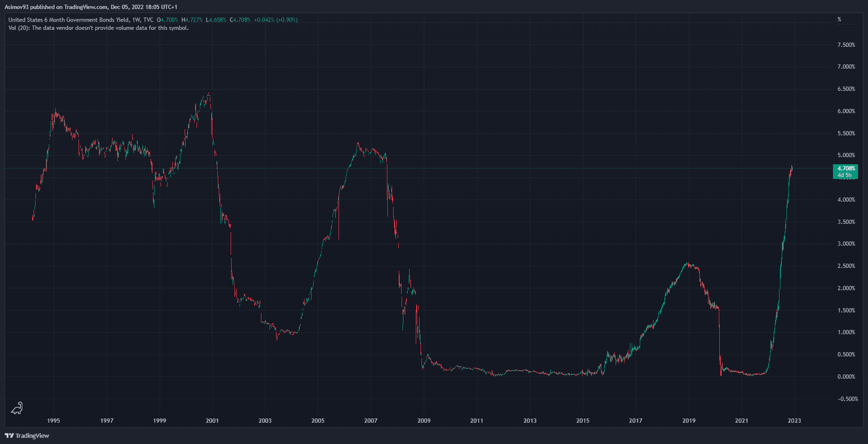This screenshot has height=444, width=868.
Task: Click the 2019 label on time axis
Action: coord(689,420)
